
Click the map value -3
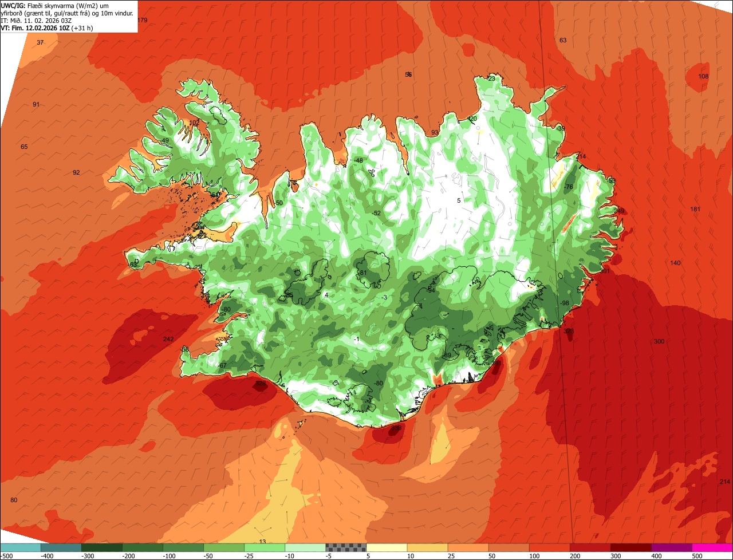pos(384,297)
